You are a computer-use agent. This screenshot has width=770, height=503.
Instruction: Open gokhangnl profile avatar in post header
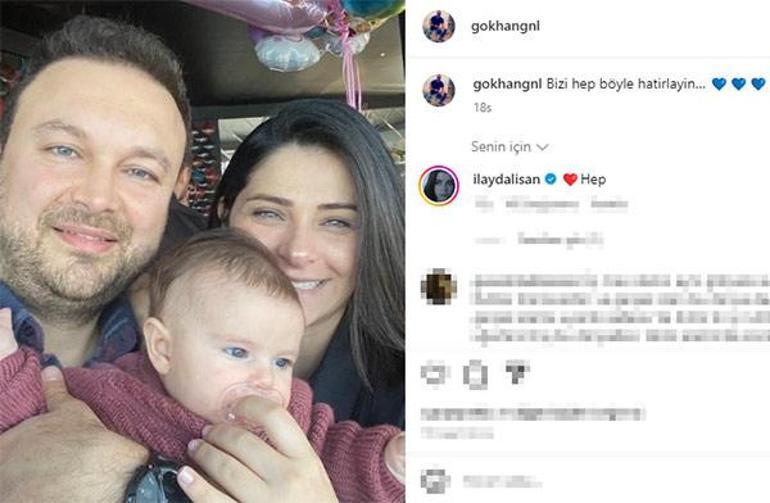tap(439, 26)
